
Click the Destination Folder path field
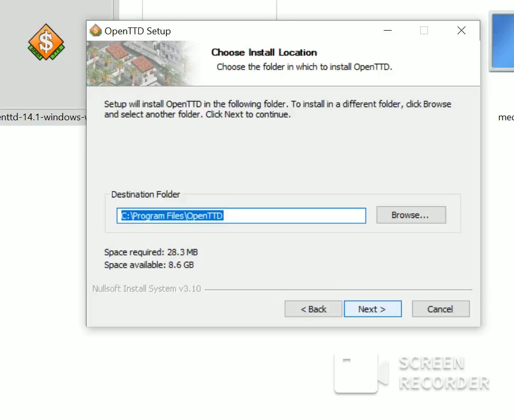241,216
